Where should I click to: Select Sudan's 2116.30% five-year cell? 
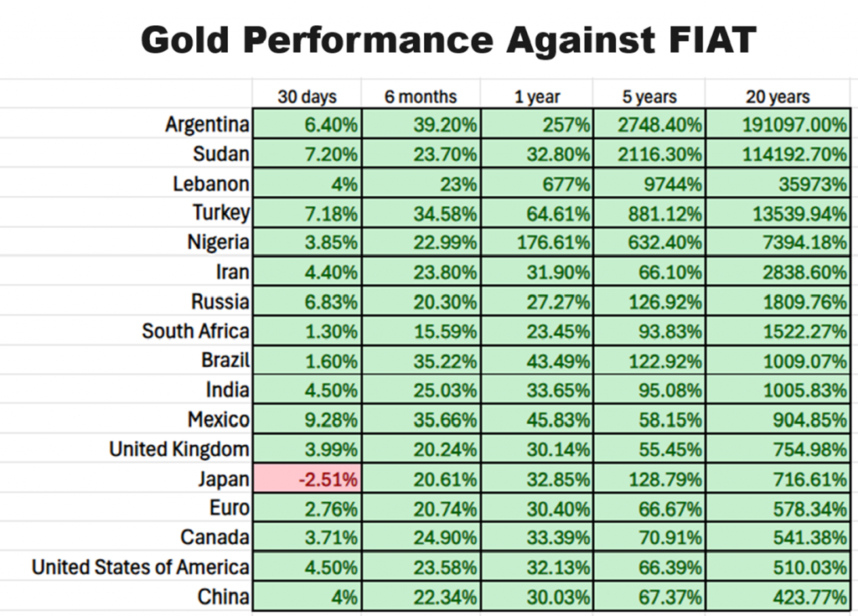tap(649, 154)
